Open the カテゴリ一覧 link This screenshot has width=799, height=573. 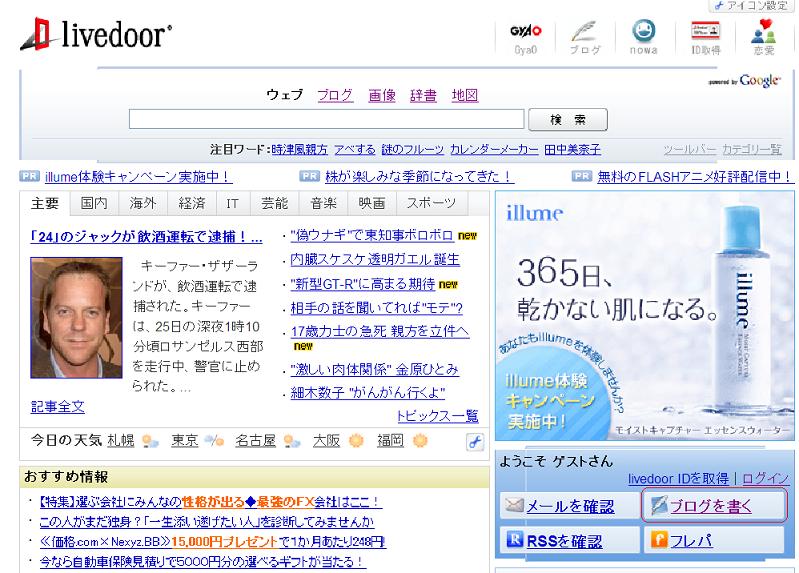(x=752, y=149)
